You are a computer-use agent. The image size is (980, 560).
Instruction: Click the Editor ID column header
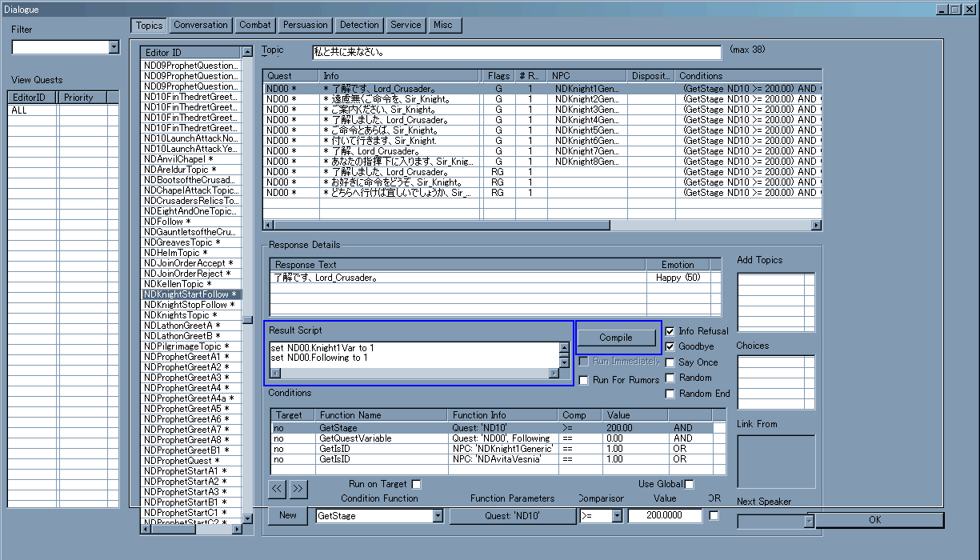point(190,53)
